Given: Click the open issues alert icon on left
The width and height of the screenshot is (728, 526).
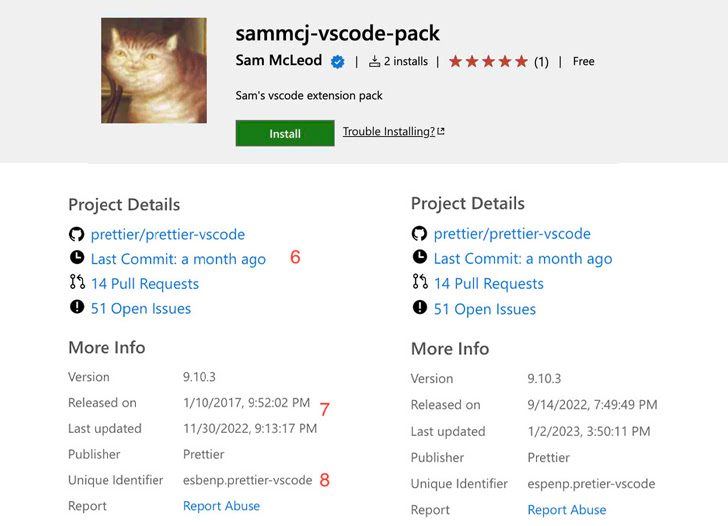Looking at the screenshot, I should [76, 309].
